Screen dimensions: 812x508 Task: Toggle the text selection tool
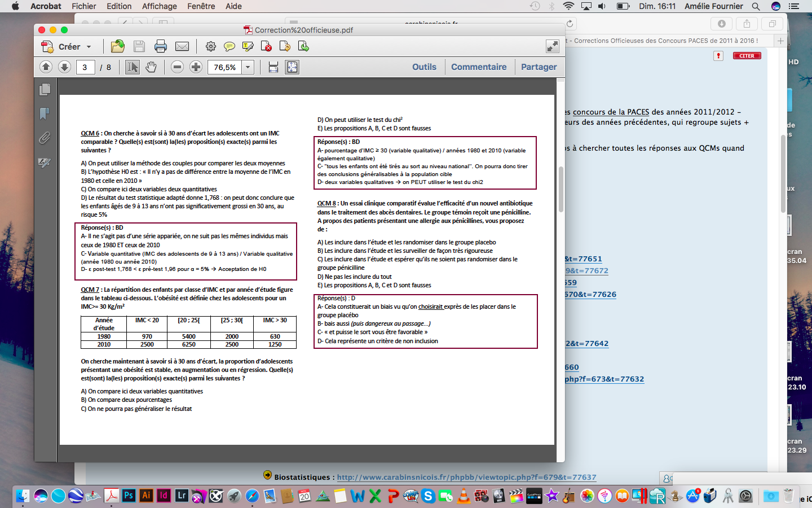tap(132, 67)
